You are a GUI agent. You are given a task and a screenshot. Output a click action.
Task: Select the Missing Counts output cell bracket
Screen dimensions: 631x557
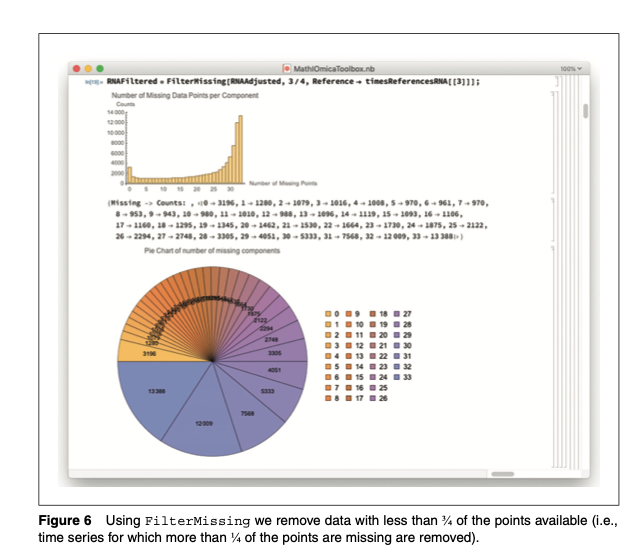pyautogui.click(x=553, y=219)
